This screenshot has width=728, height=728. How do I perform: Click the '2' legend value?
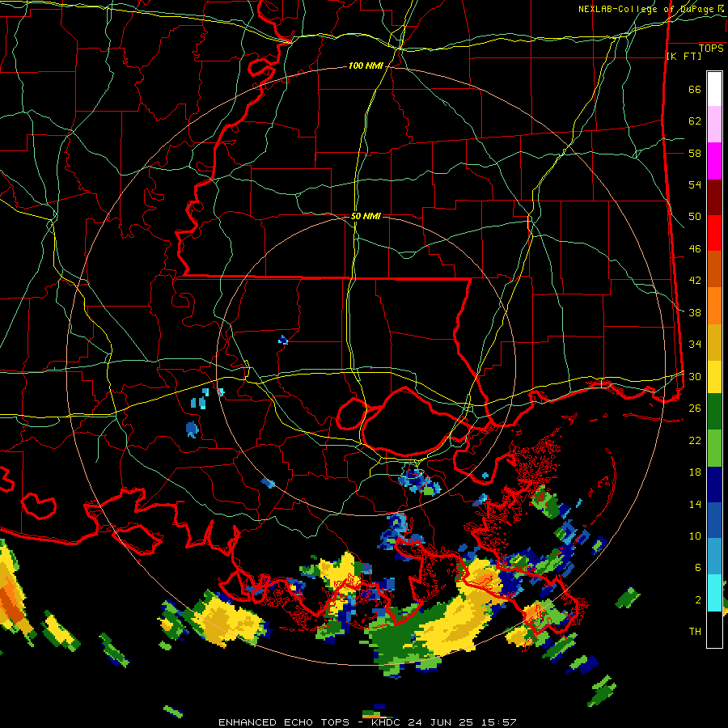pyautogui.click(x=698, y=599)
